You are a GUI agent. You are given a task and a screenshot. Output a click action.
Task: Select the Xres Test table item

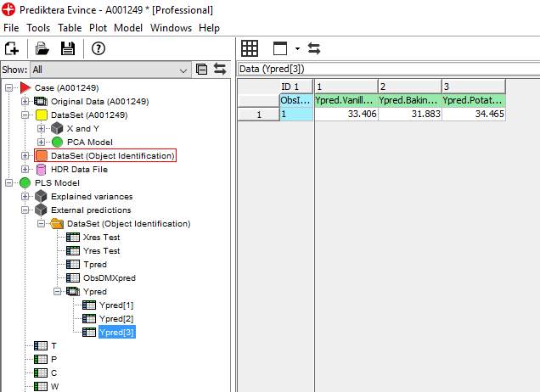(x=101, y=237)
